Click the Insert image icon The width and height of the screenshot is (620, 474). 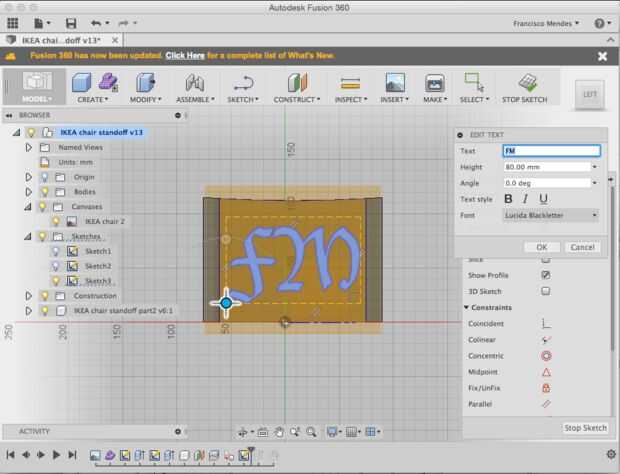point(395,82)
